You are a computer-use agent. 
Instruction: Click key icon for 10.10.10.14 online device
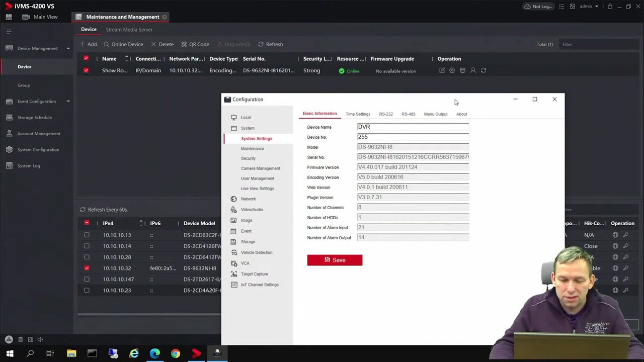coord(626,246)
